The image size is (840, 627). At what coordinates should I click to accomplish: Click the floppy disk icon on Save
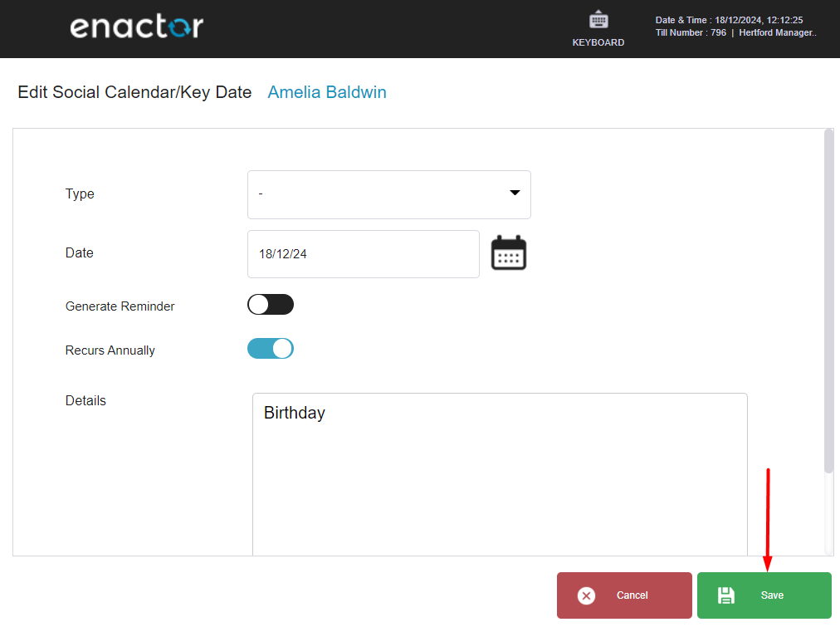(726, 595)
